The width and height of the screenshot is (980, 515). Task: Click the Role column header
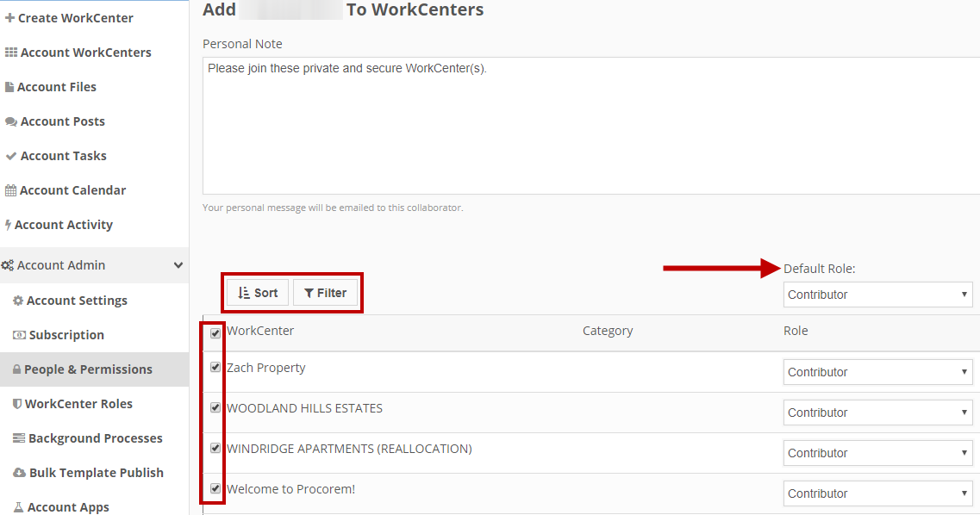[796, 331]
